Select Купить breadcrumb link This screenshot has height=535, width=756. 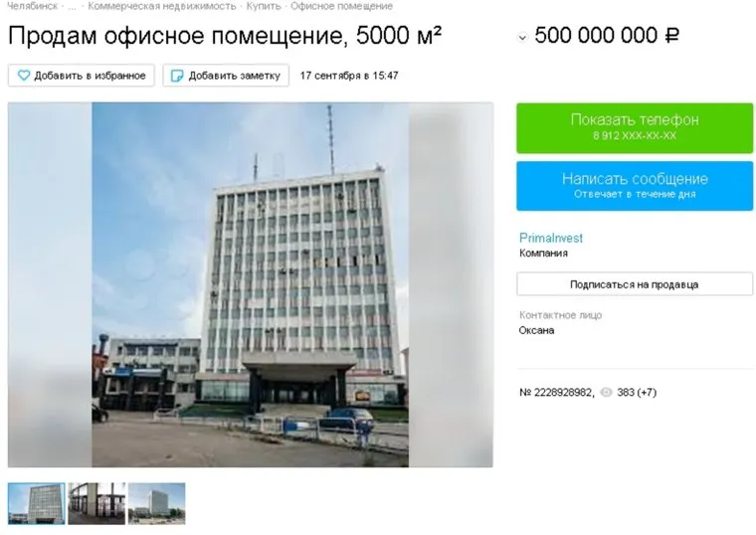[x=264, y=6]
